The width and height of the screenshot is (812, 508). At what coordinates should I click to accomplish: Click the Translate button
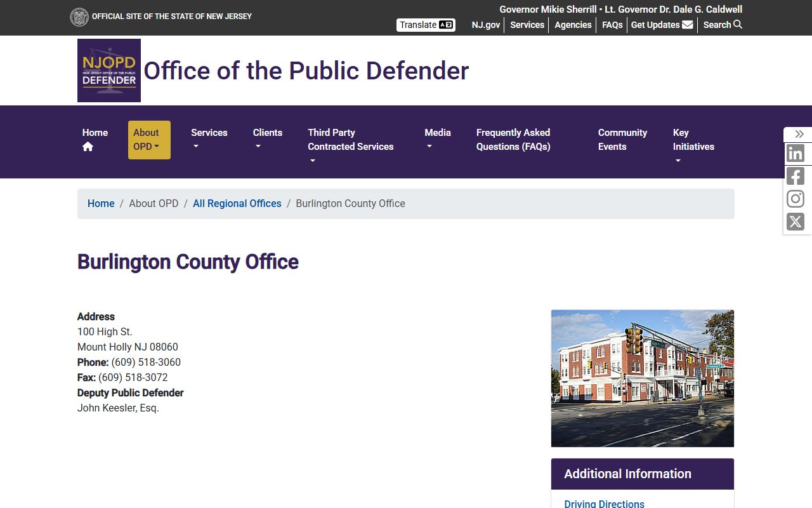click(x=426, y=25)
